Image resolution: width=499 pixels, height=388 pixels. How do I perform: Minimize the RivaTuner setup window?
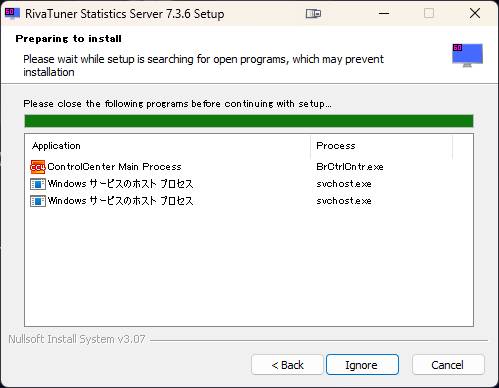tap(384, 14)
